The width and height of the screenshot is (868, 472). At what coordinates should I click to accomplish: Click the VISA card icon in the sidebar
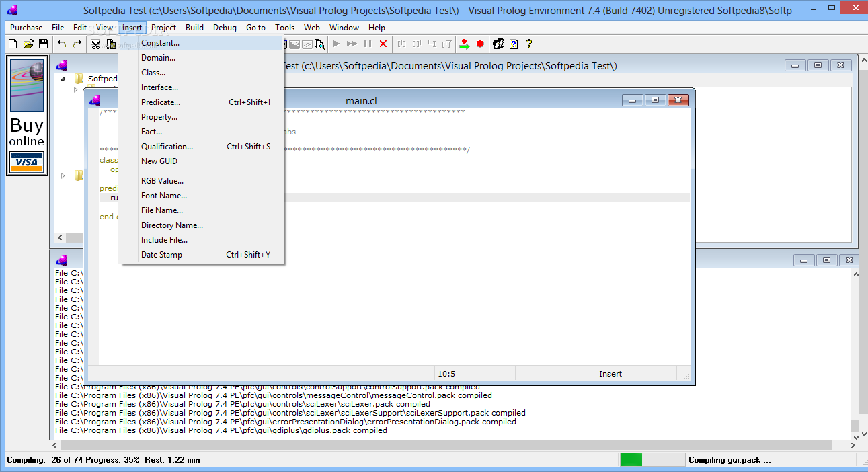point(27,162)
